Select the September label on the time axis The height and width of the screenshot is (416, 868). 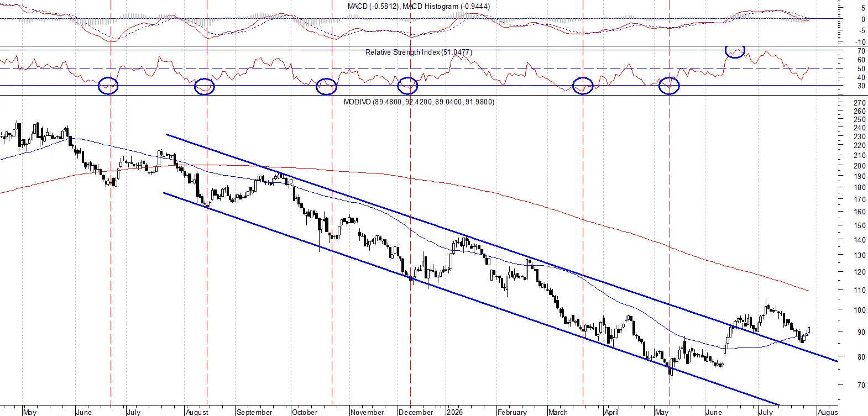coord(254,412)
